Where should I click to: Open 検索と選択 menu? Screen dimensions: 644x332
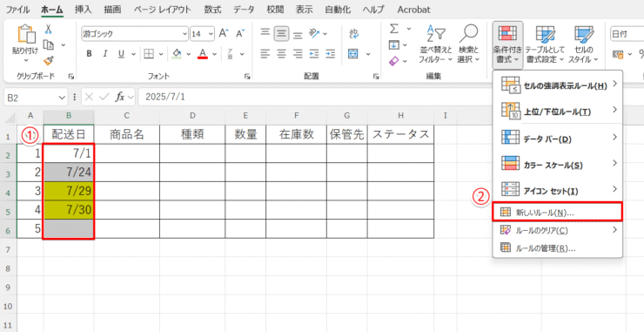tap(468, 44)
